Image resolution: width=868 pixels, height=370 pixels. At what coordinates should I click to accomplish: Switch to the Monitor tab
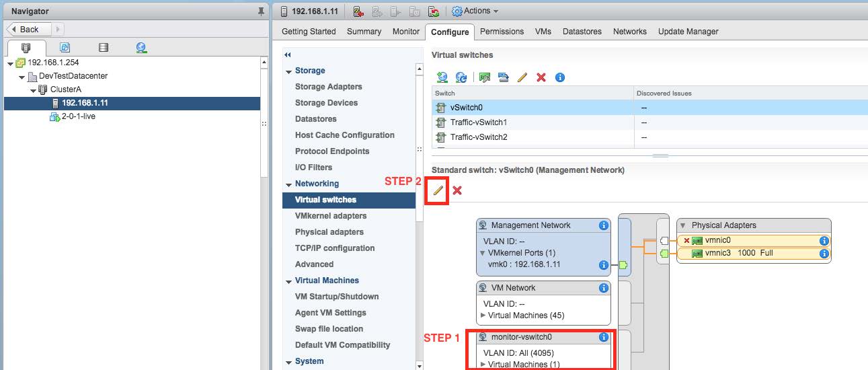coord(405,32)
